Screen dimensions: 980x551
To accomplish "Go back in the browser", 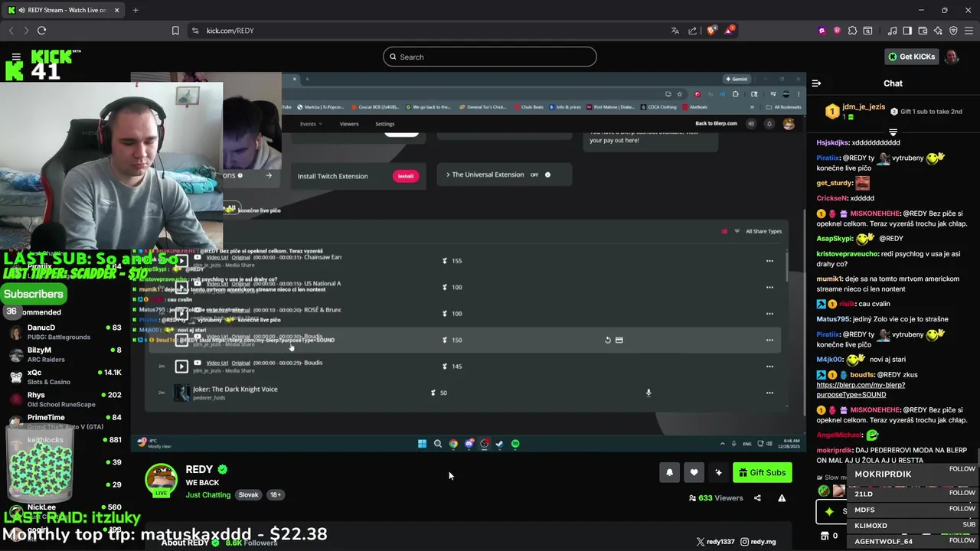I will [x=11, y=31].
